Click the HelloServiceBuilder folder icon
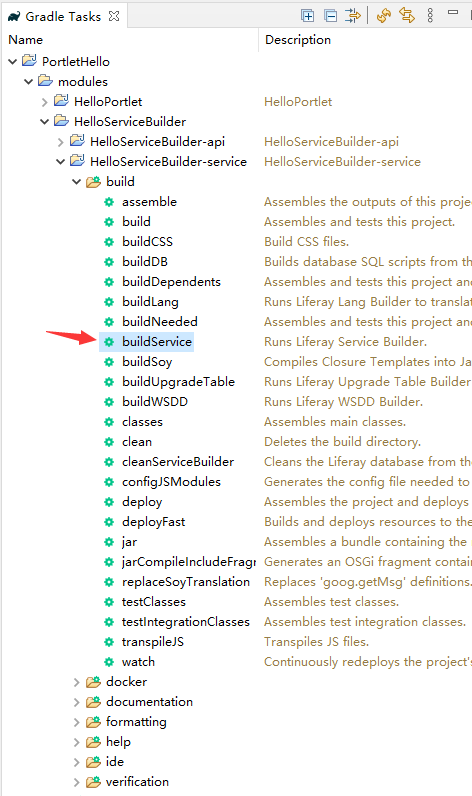The image size is (472, 796). (61, 121)
